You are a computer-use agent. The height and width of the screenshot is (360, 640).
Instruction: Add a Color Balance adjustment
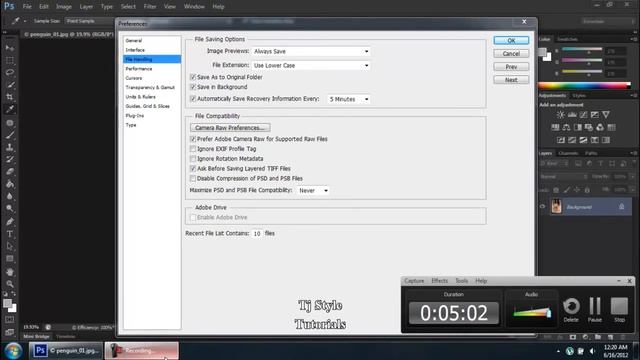click(567, 127)
